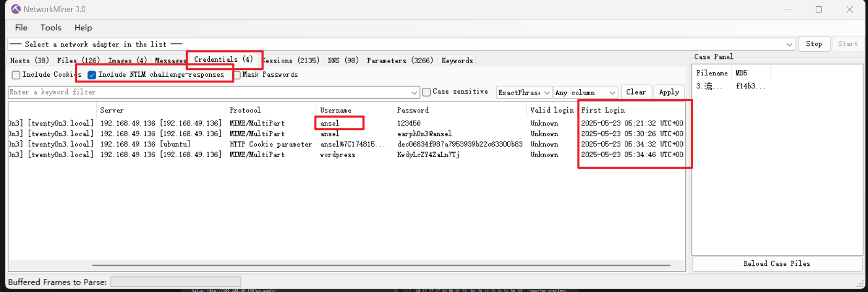The height and width of the screenshot is (292, 868).
Task: Click the Apply filter button
Action: coord(669,92)
